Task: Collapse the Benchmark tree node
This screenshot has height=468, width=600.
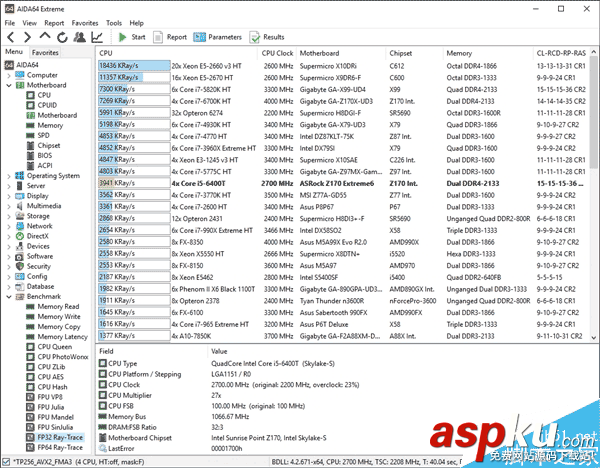Action: point(9,297)
